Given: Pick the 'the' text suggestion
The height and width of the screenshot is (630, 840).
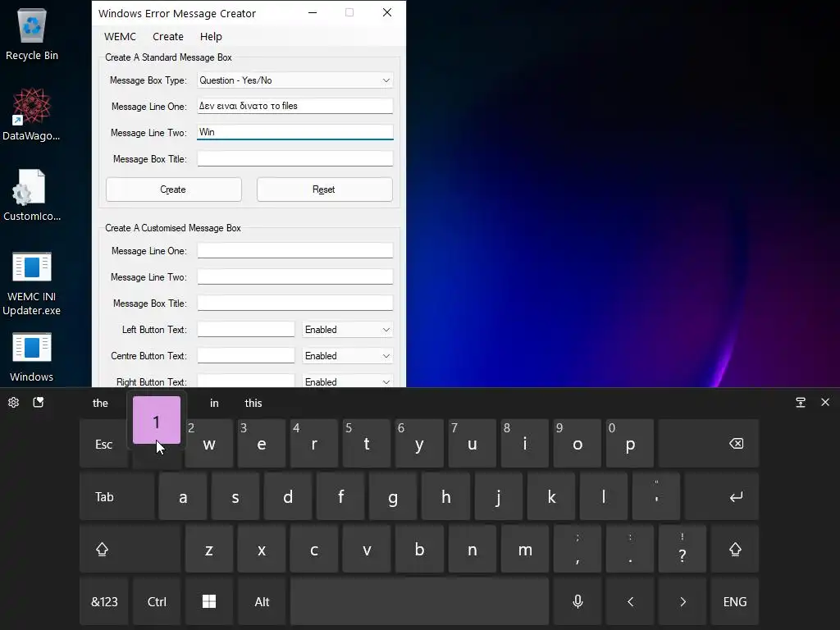Looking at the screenshot, I should [100, 403].
